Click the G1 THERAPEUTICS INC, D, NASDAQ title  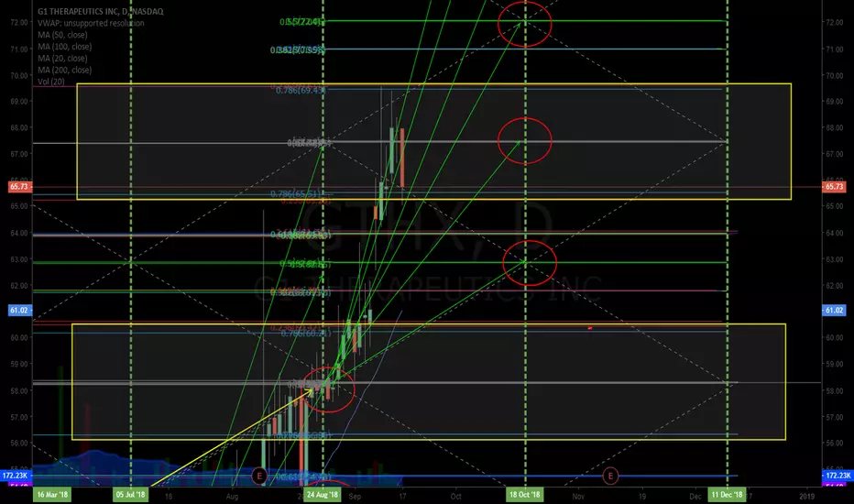(100, 11)
